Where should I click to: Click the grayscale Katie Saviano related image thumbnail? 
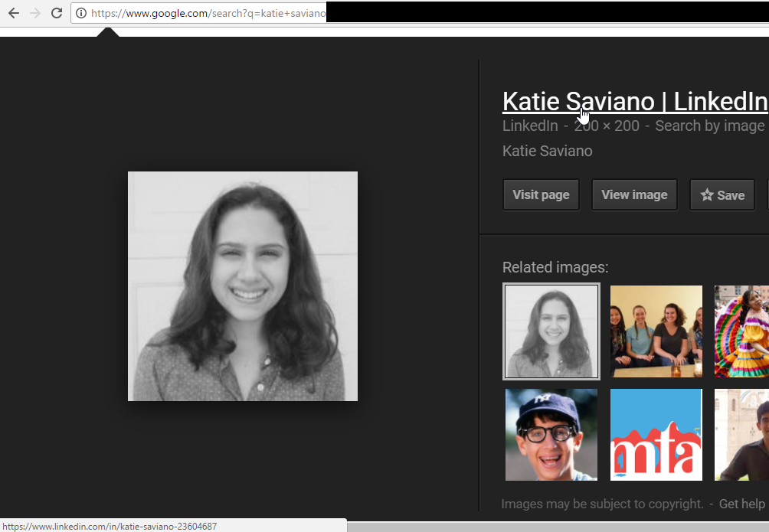click(551, 331)
